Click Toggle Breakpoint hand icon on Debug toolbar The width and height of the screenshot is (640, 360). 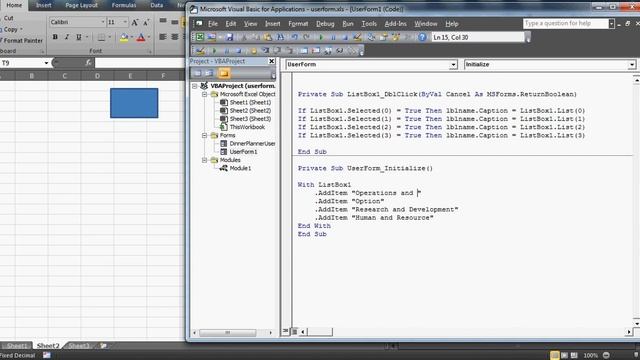tap(253, 51)
